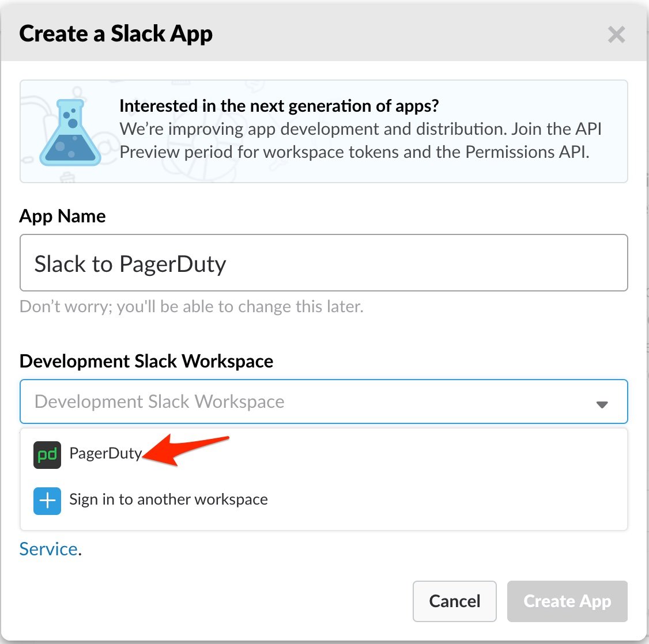Viewport: 649px width, 644px height.
Task: Click the next generation of apps heading
Action: click(279, 106)
